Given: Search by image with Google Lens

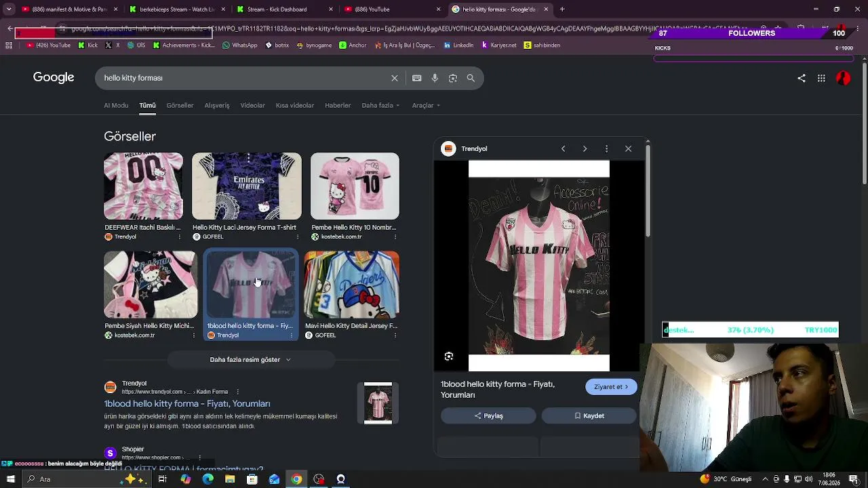Looking at the screenshot, I should point(453,78).
